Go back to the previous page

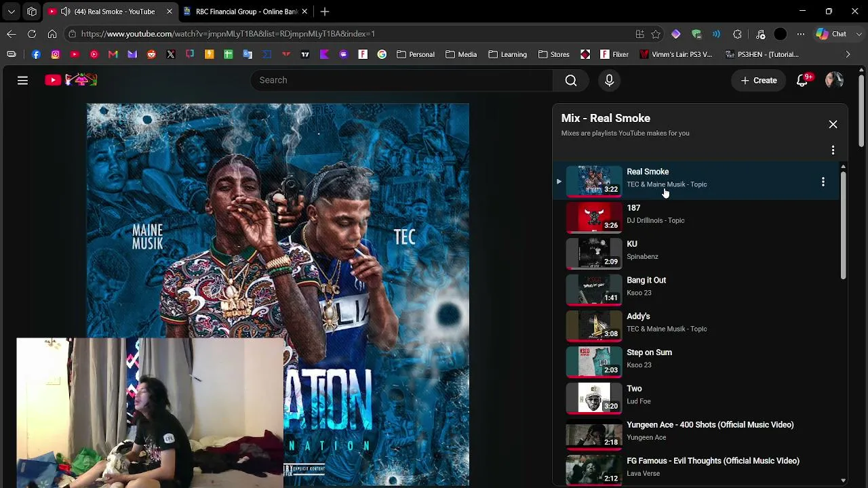[x=12, y=33]
